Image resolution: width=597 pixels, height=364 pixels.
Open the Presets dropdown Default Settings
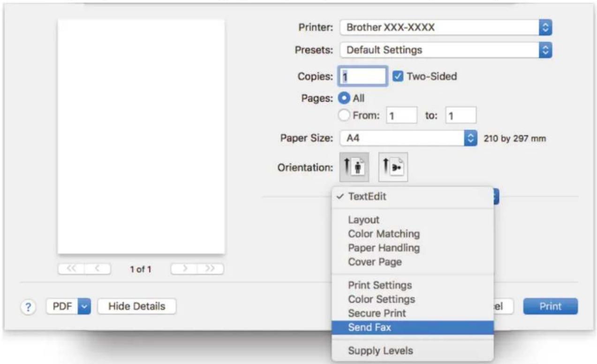446,50
